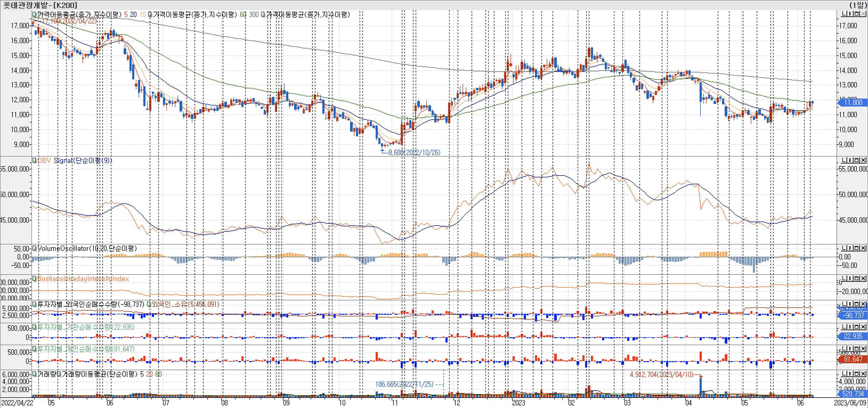The width and height of the screenshot is (868, 408).
Task: Toggle the 외국인_소유 series checkbox
Action: 149,304
